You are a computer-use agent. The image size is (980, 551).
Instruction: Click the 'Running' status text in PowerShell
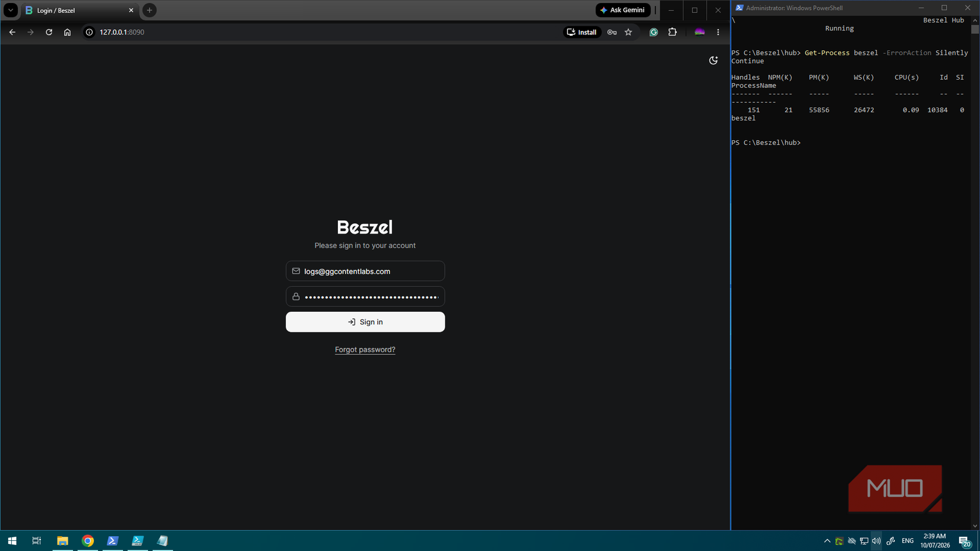coord(839,28)
